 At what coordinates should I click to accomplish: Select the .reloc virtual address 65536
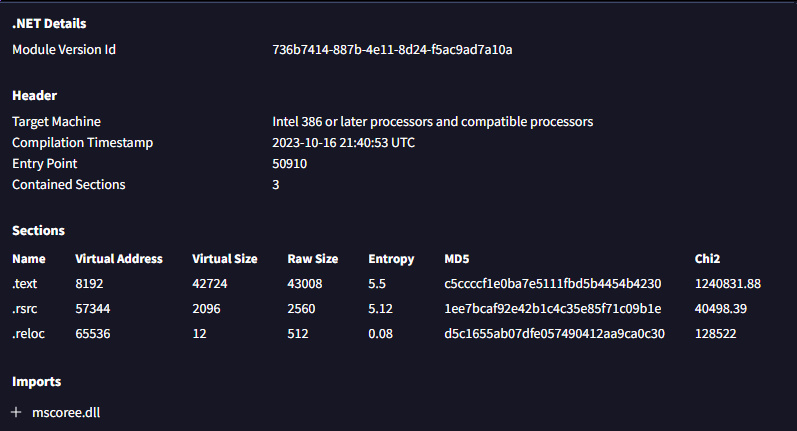point(93,333)
